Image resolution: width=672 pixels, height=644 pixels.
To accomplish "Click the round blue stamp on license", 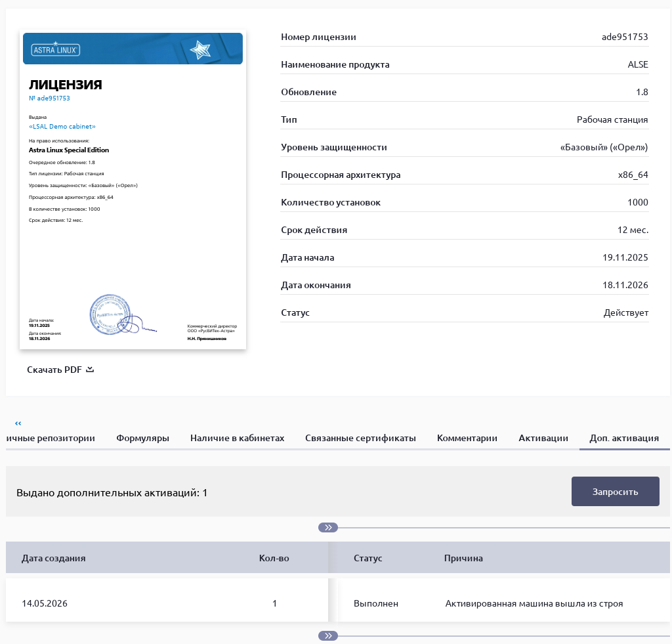I will tap(110, 314).
